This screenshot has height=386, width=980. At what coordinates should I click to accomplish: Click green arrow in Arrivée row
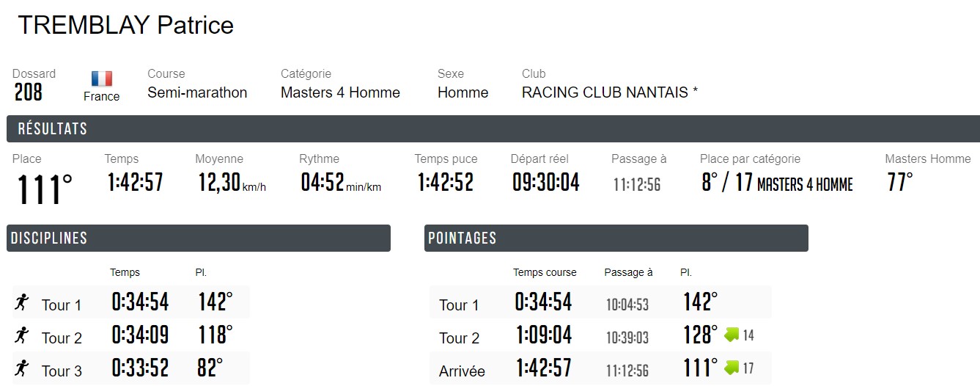(x=732, y=368)
